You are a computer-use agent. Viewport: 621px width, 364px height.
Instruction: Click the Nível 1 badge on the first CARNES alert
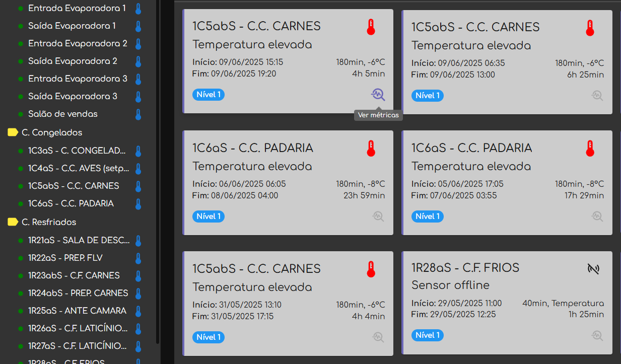pos(208,94)
